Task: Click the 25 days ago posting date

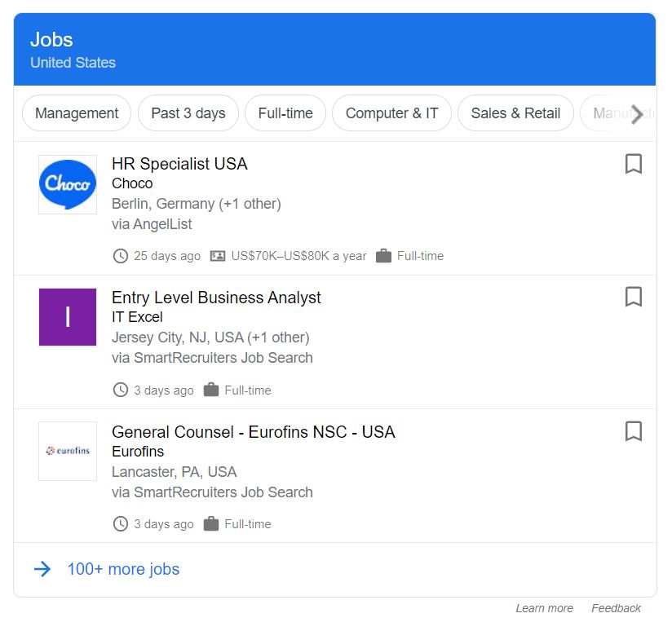Action: pos(167,256)
